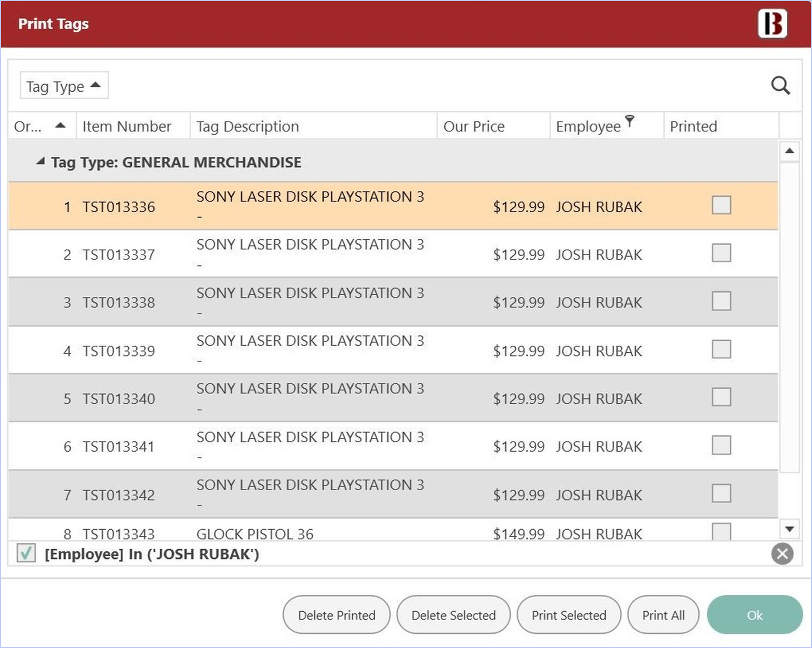Sort by Item Number column header
The image size is (812, 648).
coord(133,126)
